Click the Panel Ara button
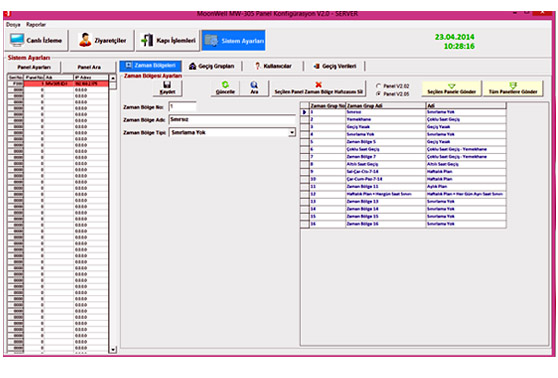Viewport: 558px width, 378px height. click(89, 67)
